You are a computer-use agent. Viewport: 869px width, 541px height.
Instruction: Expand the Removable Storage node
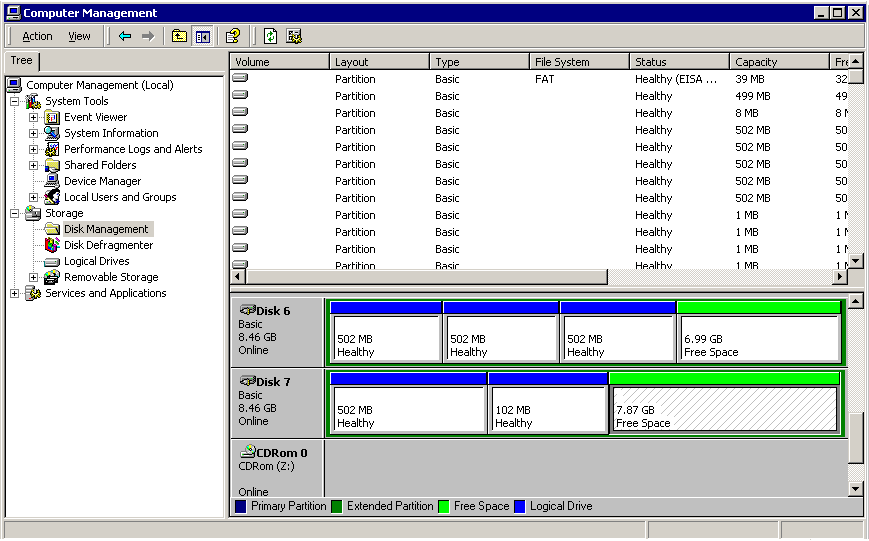point(33,277)
